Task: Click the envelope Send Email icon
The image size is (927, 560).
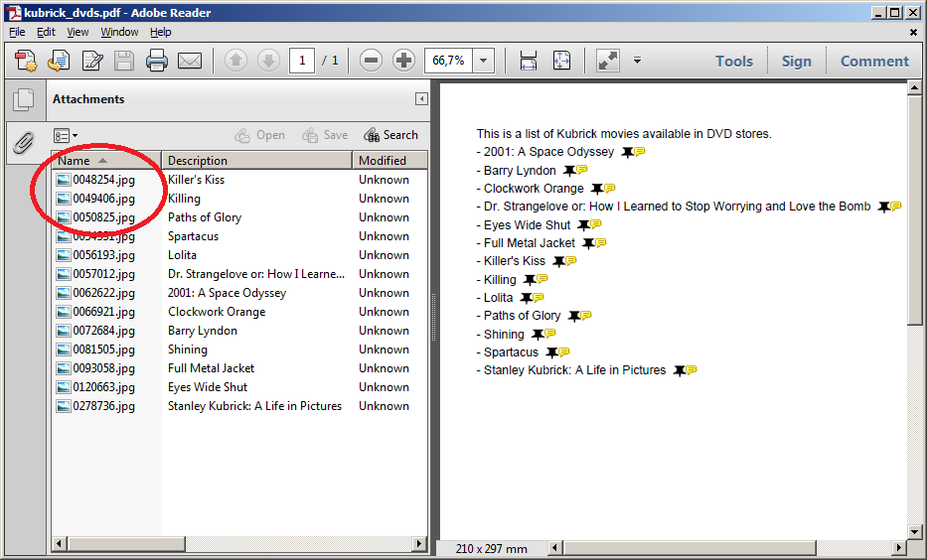Action: click(x=190, y=62)
